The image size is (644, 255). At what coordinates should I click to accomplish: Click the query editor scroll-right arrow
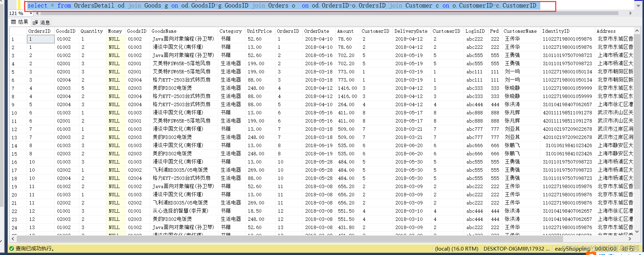(x=630, y=13)
